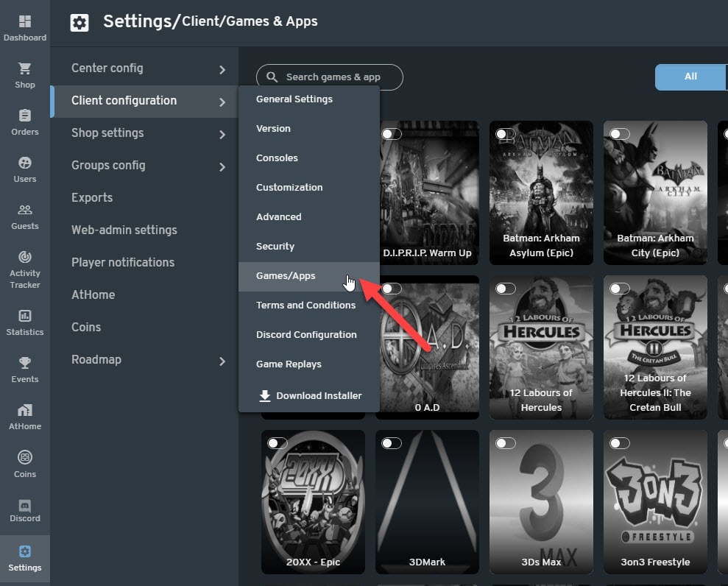Open the 3on3 Freestyle game card
The image size is (728, 586).
[x=655, y=502]
